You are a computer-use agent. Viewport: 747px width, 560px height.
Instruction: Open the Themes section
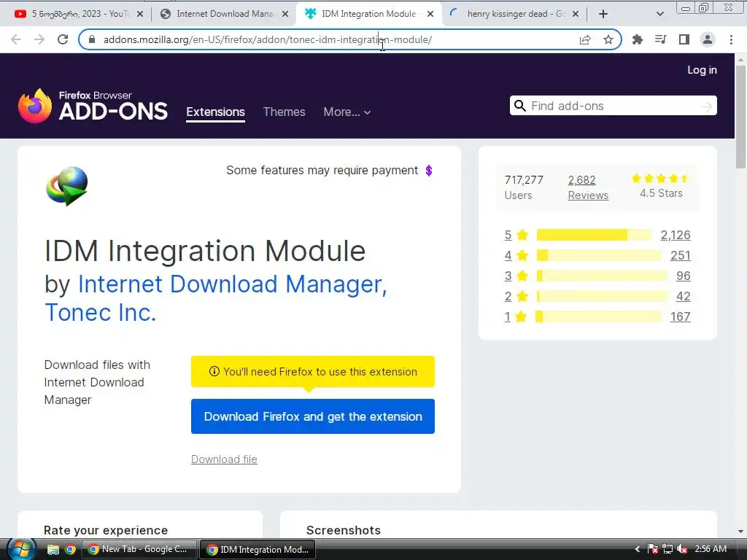coord(284,112)
